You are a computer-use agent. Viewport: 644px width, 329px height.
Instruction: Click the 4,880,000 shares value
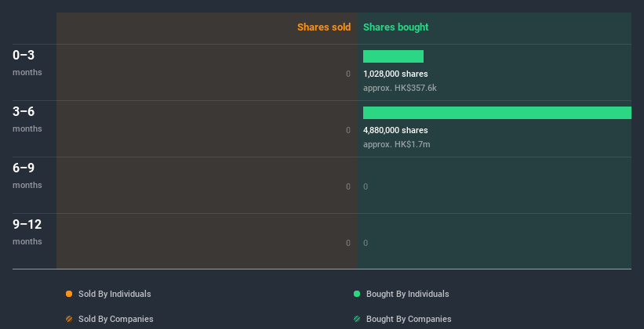point(395,130)
